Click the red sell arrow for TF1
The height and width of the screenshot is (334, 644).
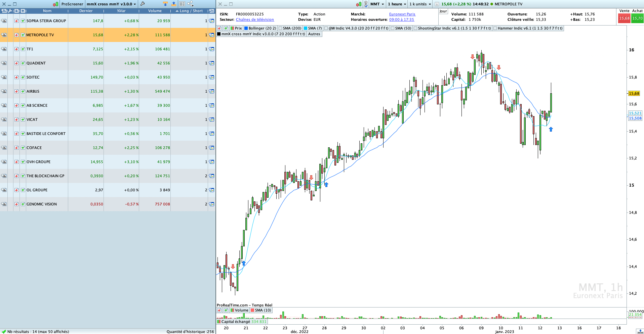pos(16,49)
